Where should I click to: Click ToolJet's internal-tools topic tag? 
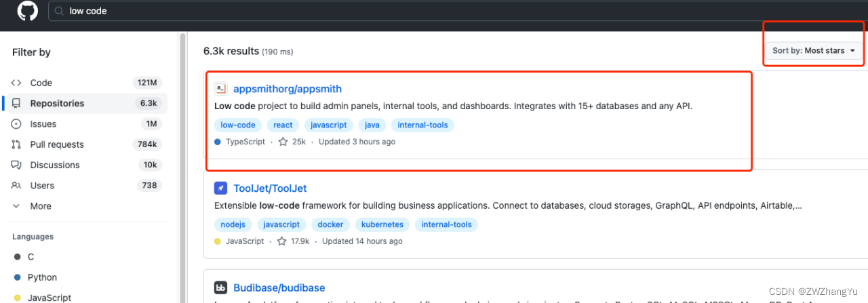tap(446, 224)
